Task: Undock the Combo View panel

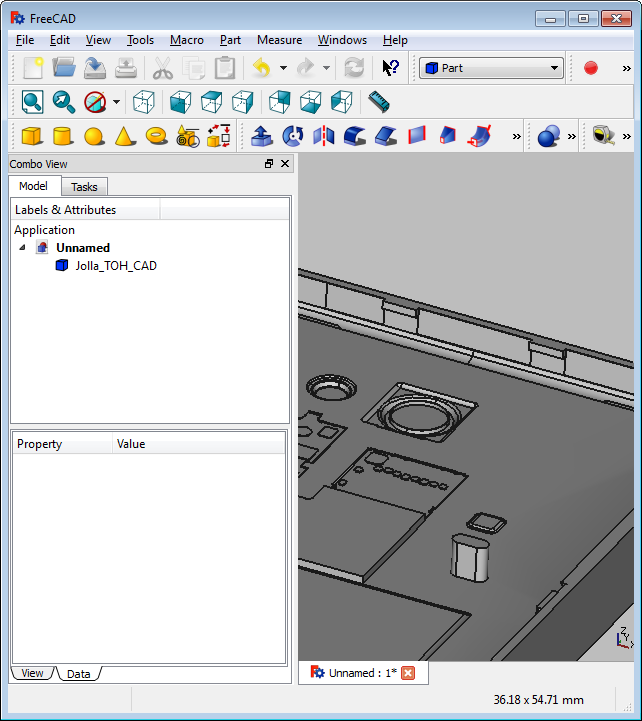Action: click(269, 164)
